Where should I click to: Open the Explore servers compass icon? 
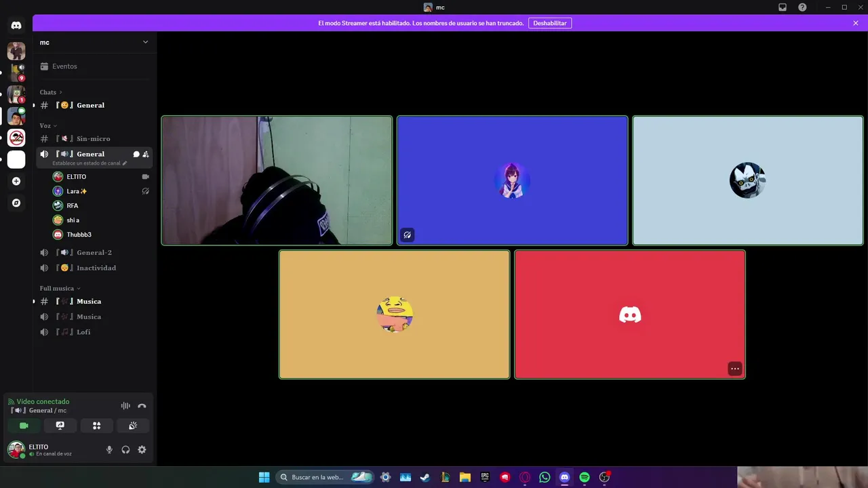(16, 203)
